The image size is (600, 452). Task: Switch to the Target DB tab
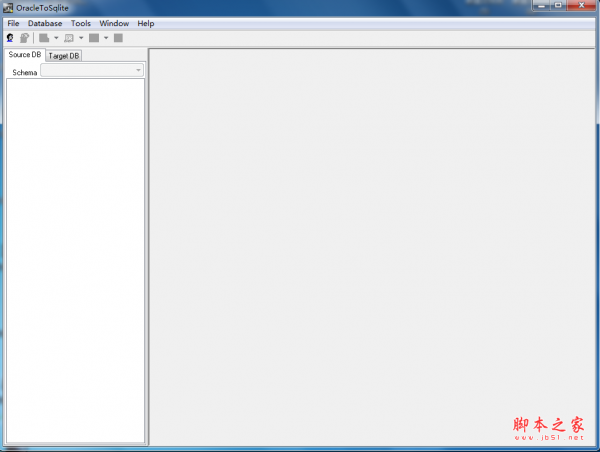[x=64, y=56]
